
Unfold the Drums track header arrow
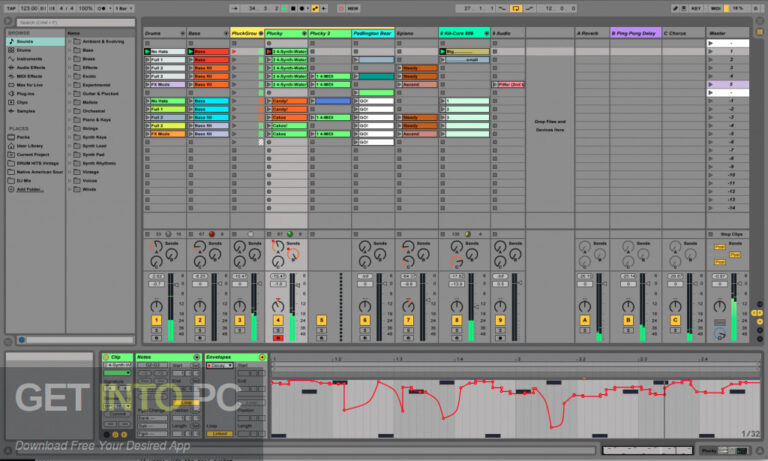click(183, 33)
